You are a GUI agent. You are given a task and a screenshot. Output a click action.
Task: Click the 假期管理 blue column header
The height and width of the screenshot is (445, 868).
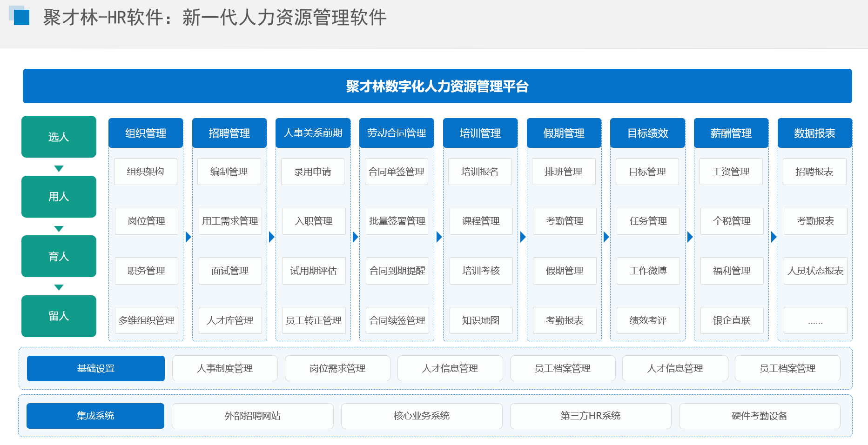tap(564, 133)
